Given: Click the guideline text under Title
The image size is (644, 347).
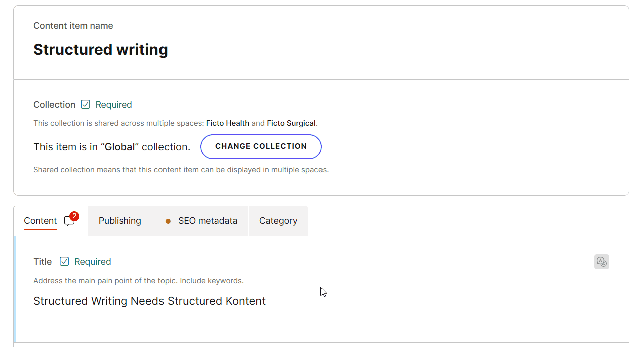Looking at the screenshot, I should coord(137,281).
